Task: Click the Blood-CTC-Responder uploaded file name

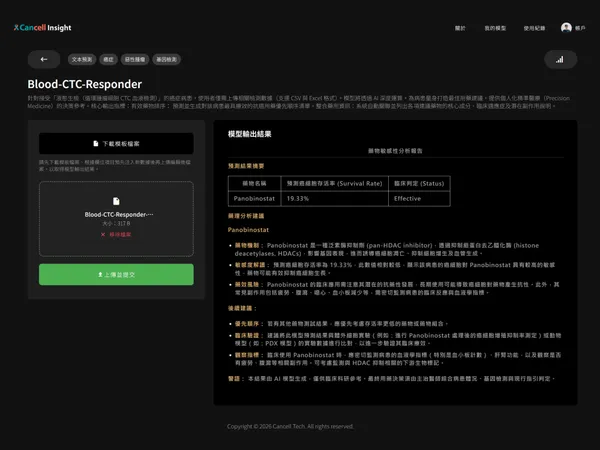Action: click(116, 214)
